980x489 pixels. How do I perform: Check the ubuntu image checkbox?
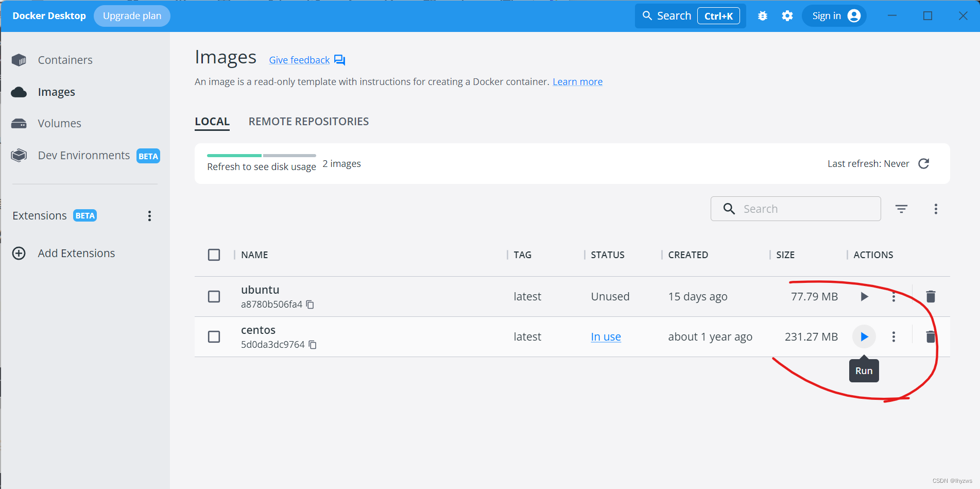click(x=214, y=297)
